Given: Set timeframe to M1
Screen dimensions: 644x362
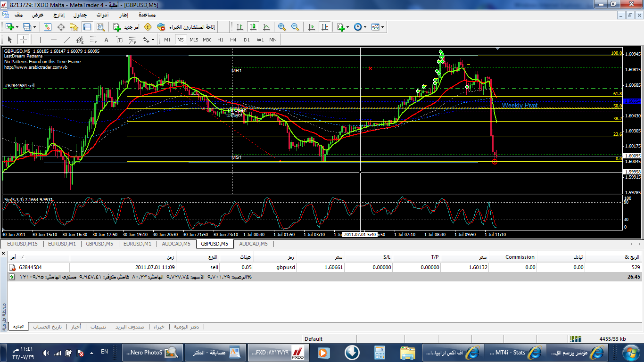Looking at the screenshot, I should (167, 40).
